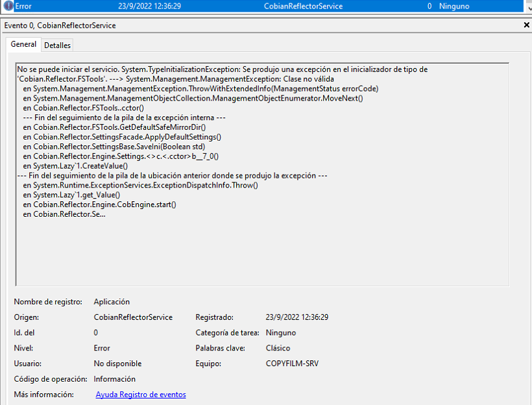The width and height of the screenshot is (532, 405).
Task: Click the ExceptionDispatchInfo.Throw() stack trace line
Action: pos(141,186)
